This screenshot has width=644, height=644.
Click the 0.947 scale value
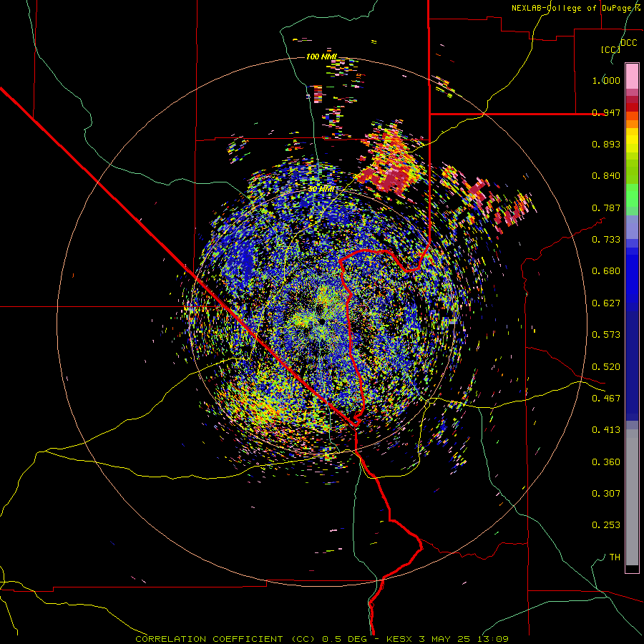coord(606,112)
